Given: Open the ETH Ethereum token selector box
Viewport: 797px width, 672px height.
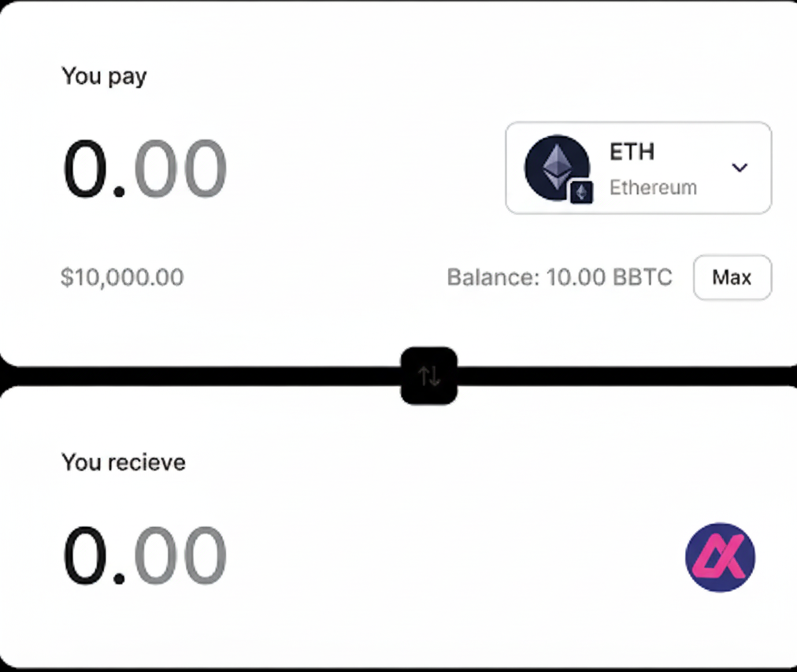Looking at the screenshot, I should [x=638, y=168].
